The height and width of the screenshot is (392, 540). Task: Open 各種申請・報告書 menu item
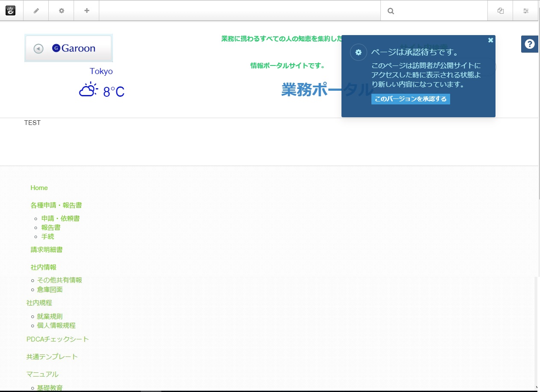[x=56, y=205]
